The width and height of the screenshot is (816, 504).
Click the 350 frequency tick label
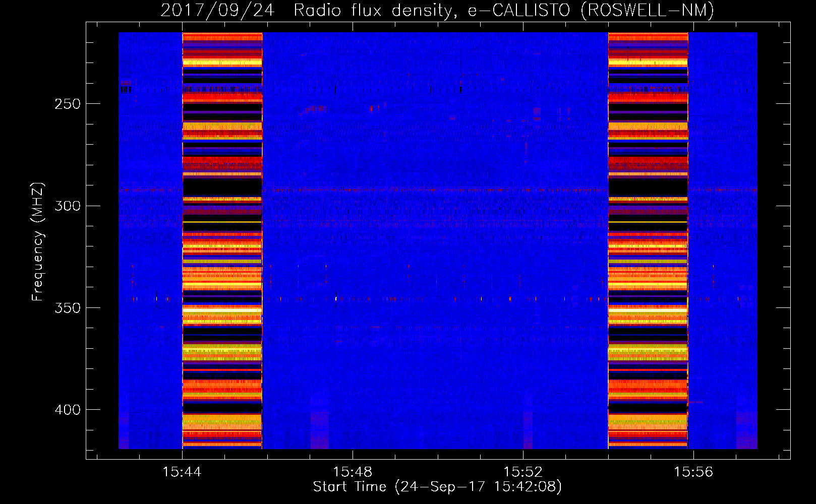68,307
